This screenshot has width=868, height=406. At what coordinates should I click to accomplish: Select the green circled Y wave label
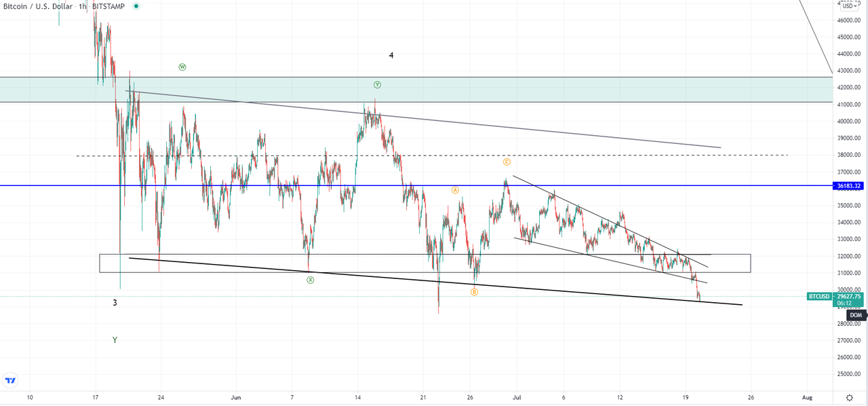(378, 84)
